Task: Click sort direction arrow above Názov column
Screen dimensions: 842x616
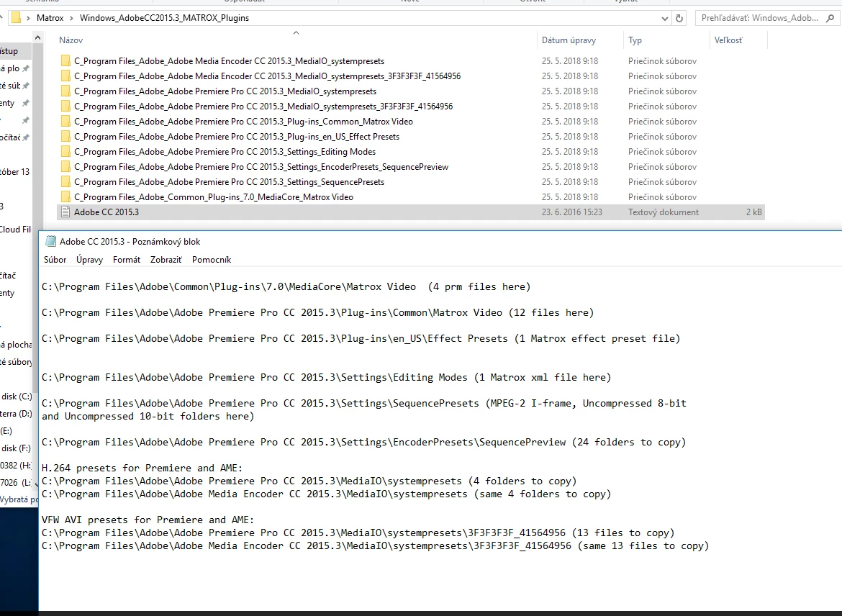Action: [296, 33]
